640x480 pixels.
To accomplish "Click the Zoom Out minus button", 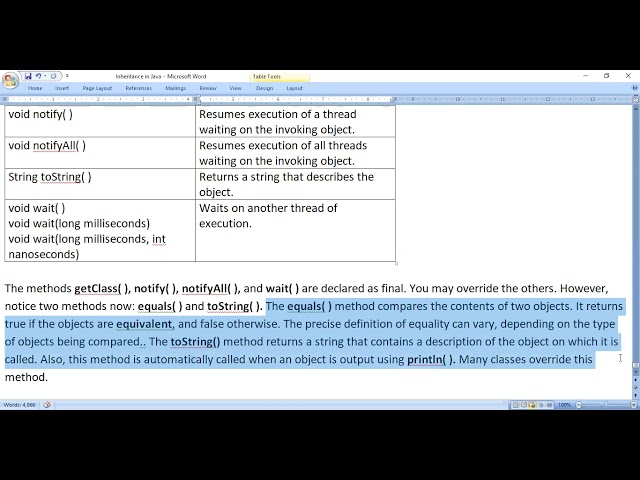I will 578,405.
